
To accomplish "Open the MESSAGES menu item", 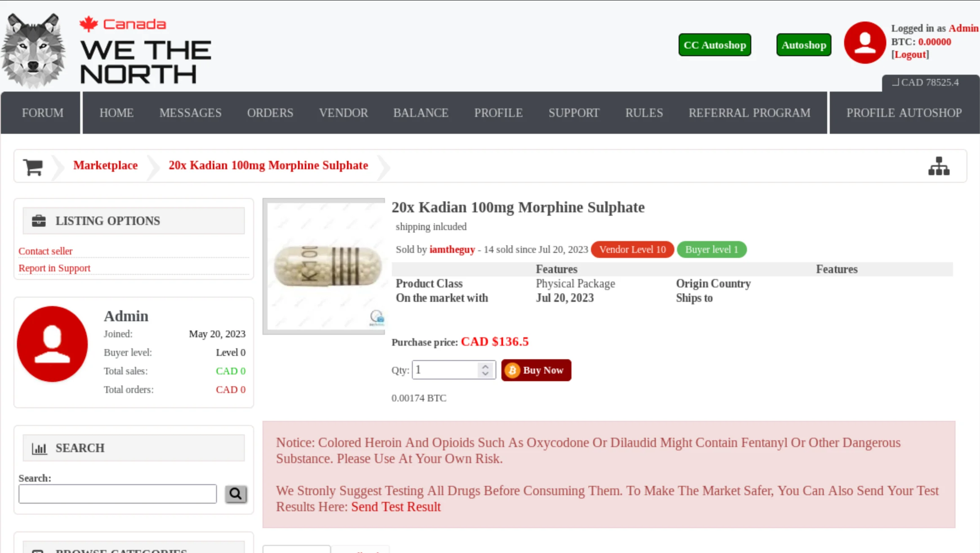I will (190, 113).
